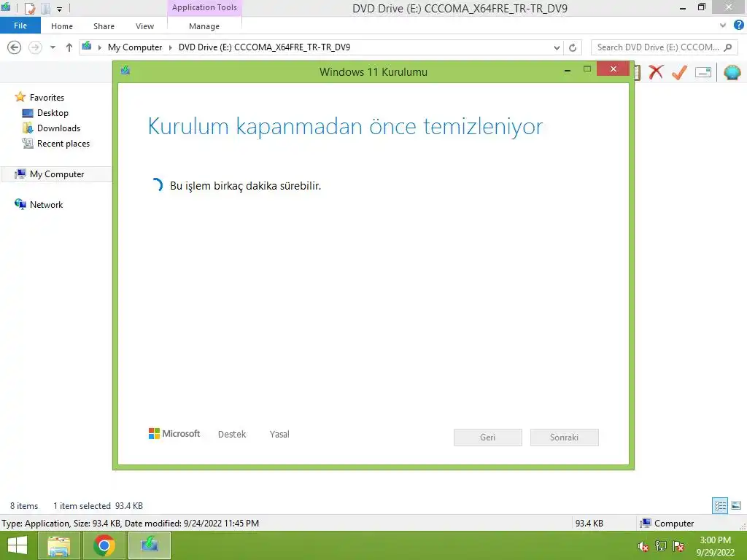Screen dimensions: 747x560
Task: Switch to details view layout
Action: 720,506
